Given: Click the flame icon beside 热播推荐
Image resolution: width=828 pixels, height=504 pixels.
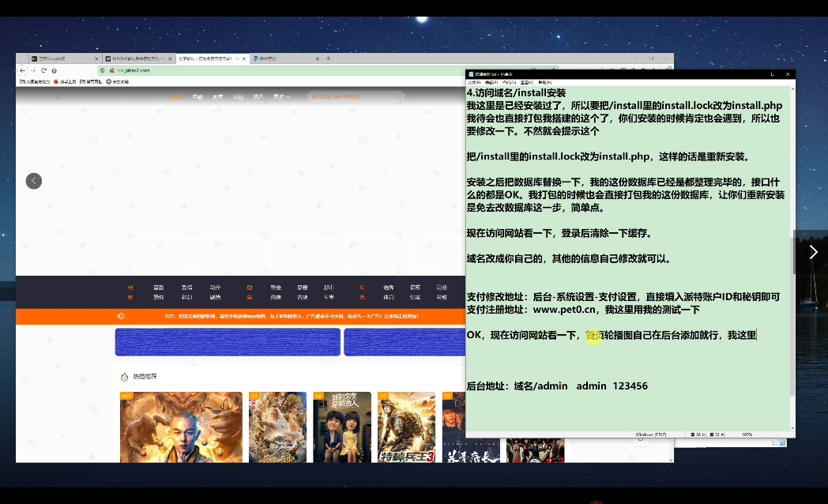Looking at the screenshot, I should [125, 377].
